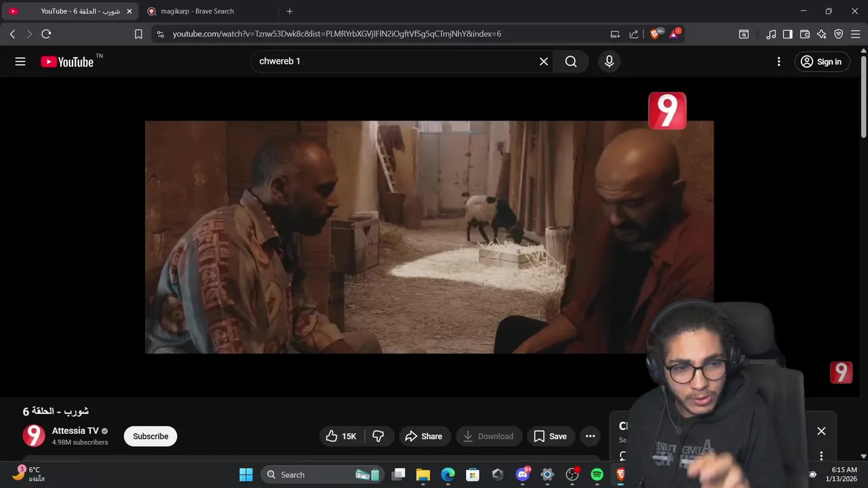This screenshot has width=868, height=488.
Task: Go back in the browser
Action: coord(12,34)
